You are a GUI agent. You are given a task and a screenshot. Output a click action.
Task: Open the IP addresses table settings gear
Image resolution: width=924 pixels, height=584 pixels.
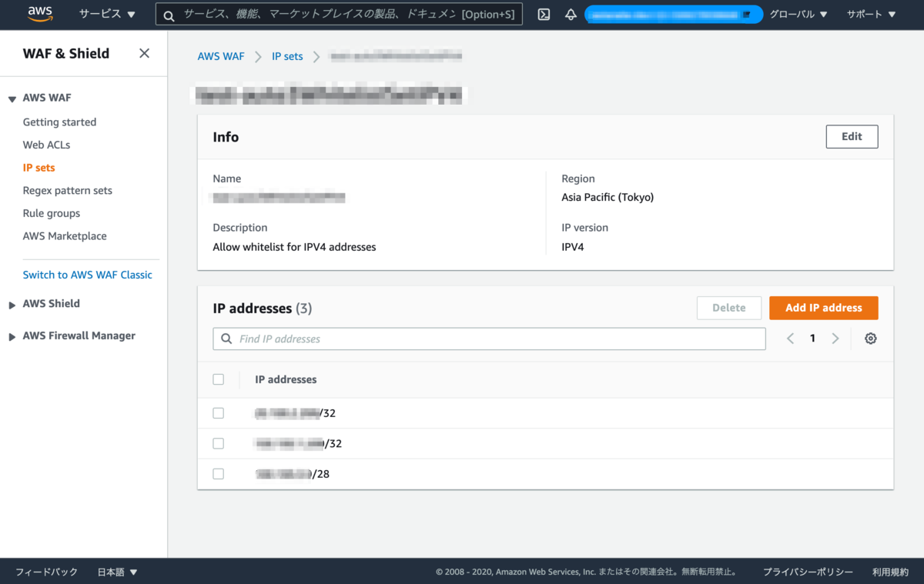[x=871, y=339]
